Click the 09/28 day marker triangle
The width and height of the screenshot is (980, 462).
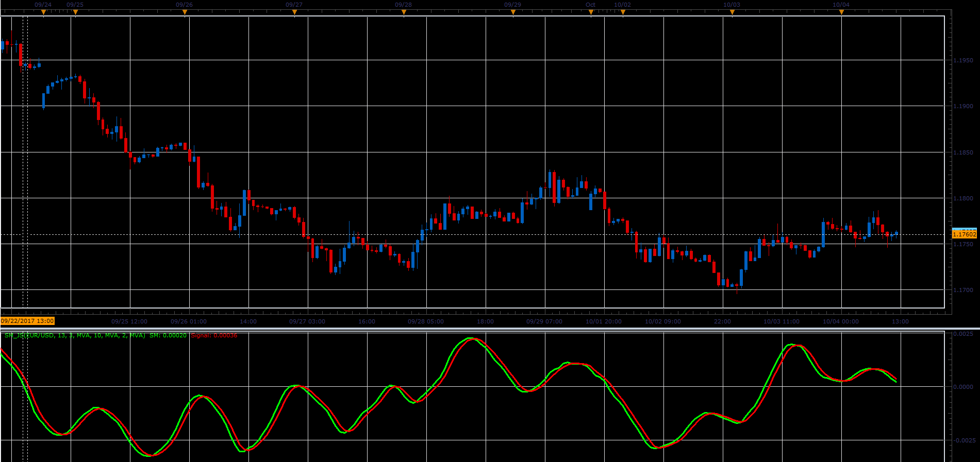(x=404, y=12)
